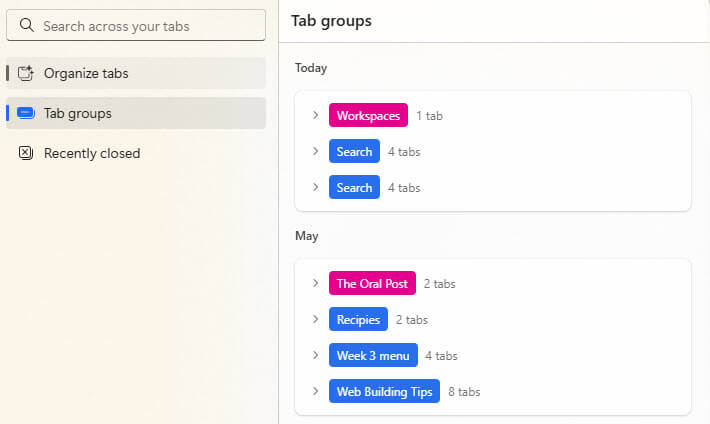
Task: Focus the Search across your tabs field
Action: 136,25
